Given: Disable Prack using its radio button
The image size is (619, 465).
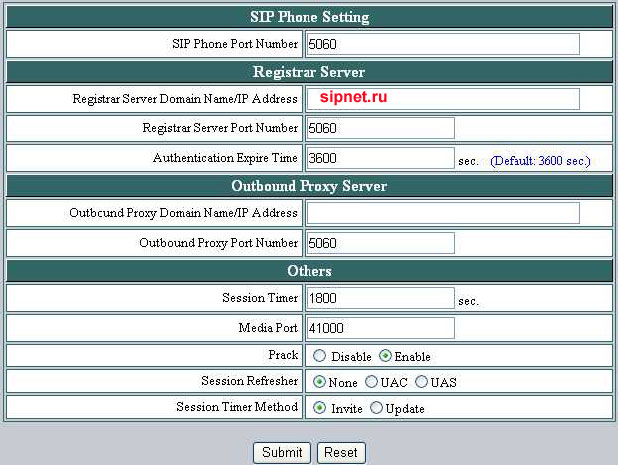Looking at the screenshot, I should (320, 356).
